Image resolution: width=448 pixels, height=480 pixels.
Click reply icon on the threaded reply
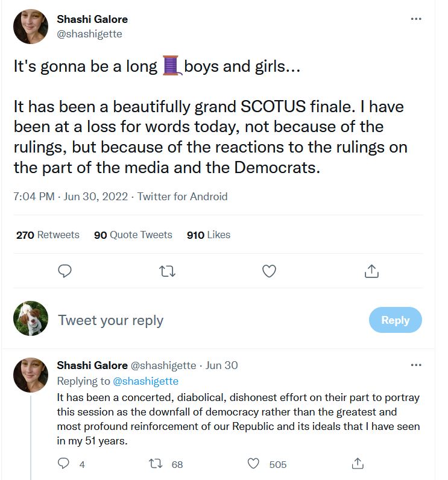(63, 464)
